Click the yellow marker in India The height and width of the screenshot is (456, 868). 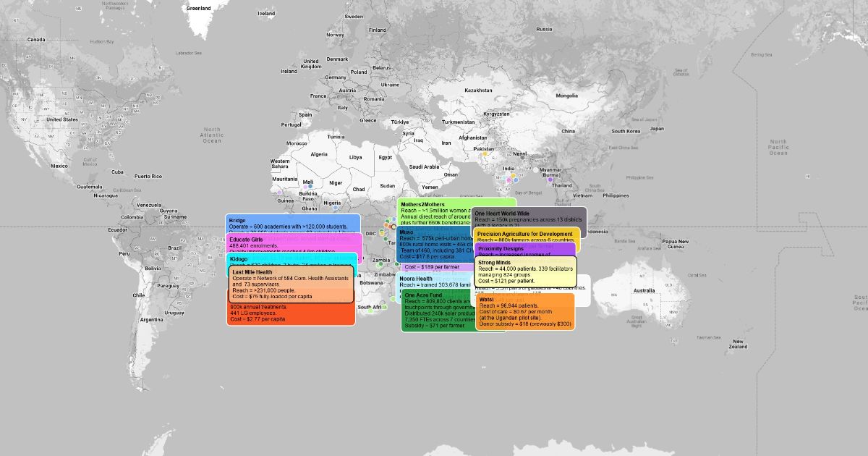point(512,175)
